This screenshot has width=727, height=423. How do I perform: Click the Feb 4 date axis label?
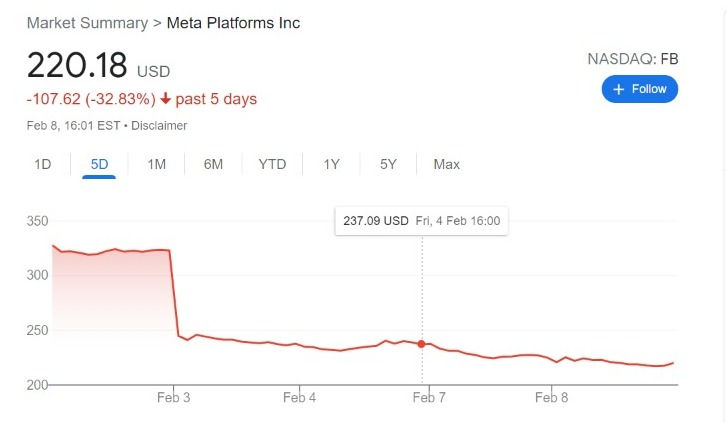[299, 397]
